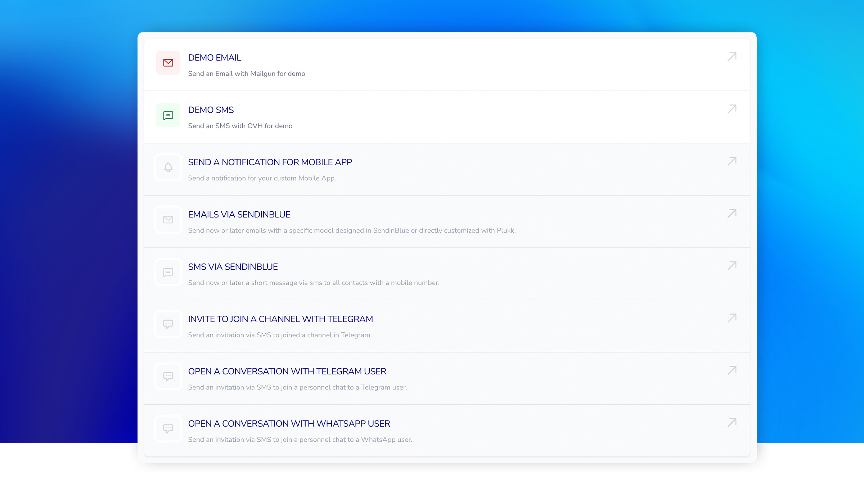Open Demo Email via its arrow icon

click(732, 57)
